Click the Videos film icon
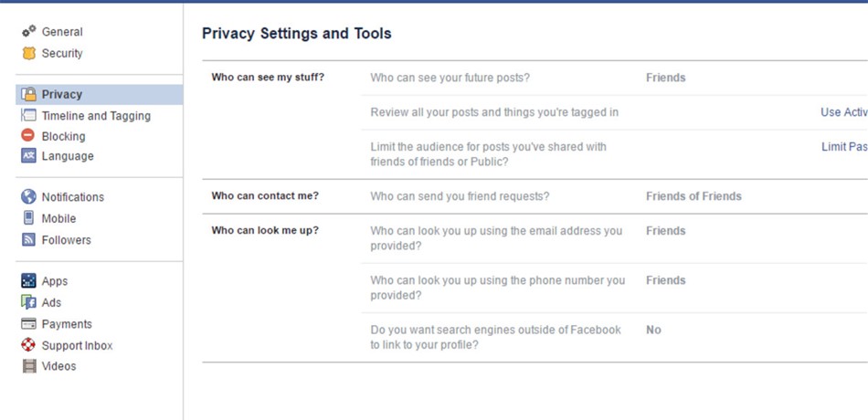Viewport: 868px width, 420px height. tap(29, 366)
